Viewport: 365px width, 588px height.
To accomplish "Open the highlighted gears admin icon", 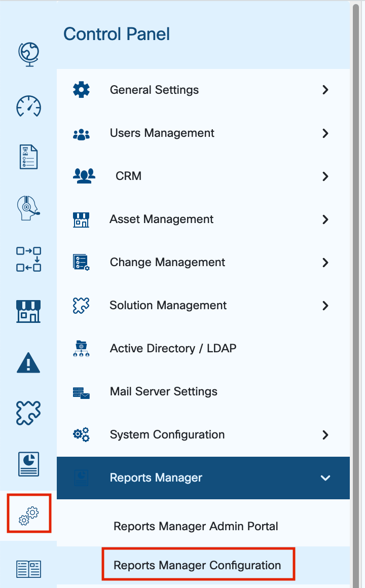I will click(29, 513).
